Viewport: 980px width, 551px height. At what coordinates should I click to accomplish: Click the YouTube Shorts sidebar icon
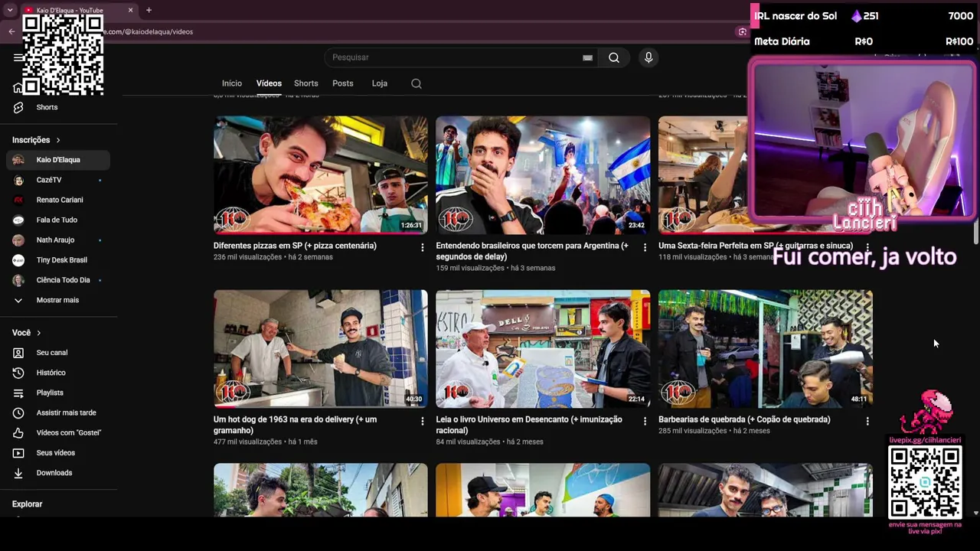18,107
